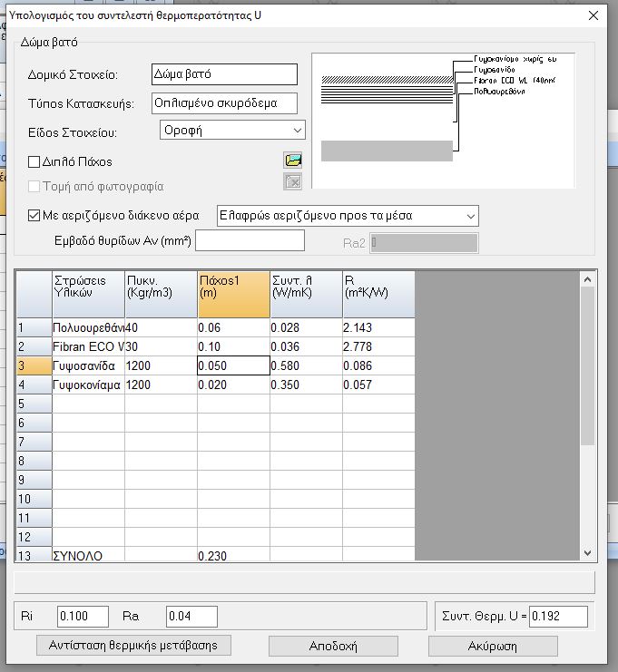Uncheck Με αεριζόμενο διάκενο αέρα checkbox
This screenshot has height=672, width=618.
(34, 216)
